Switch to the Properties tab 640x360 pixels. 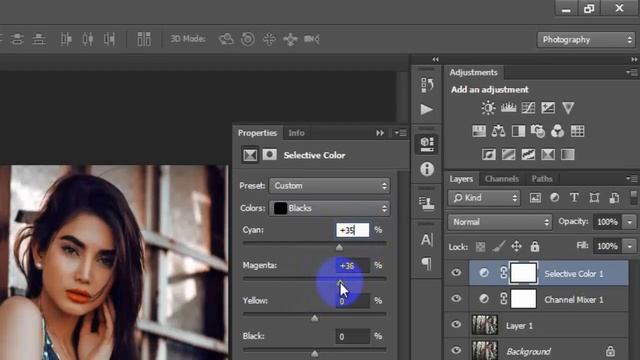[x=257, y=133]
